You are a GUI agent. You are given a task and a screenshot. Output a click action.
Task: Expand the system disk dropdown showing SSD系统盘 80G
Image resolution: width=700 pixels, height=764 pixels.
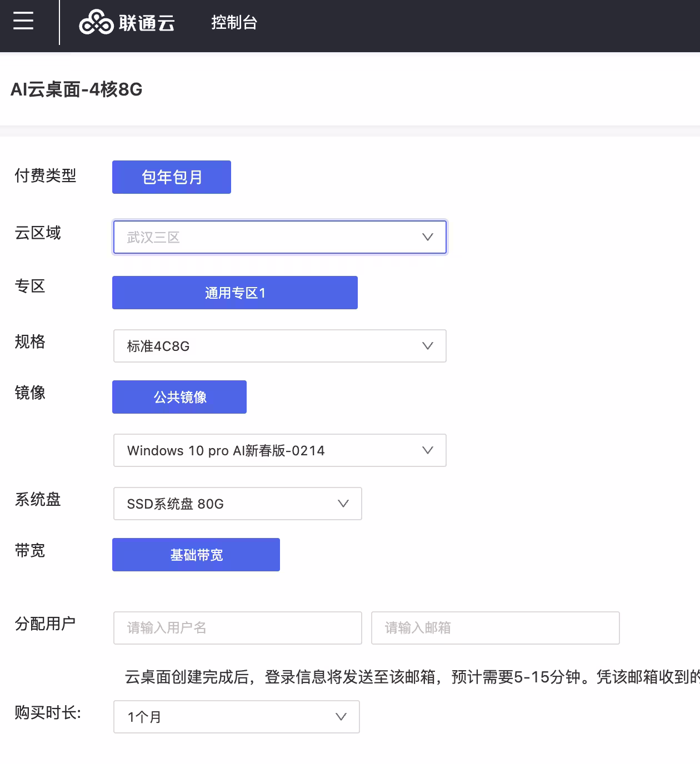coord(237,504)
